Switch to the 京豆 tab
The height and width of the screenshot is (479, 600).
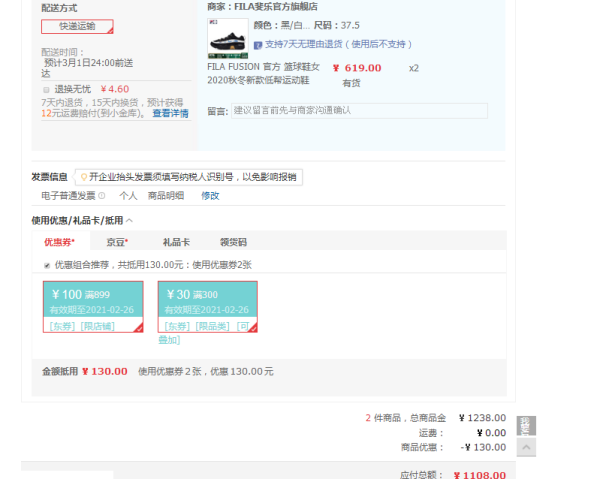[x=117, y=242]
